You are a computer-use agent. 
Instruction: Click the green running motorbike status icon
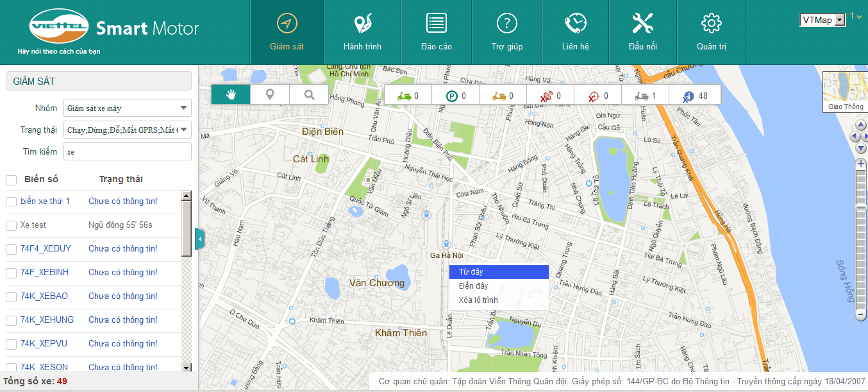tap(404, 96)
